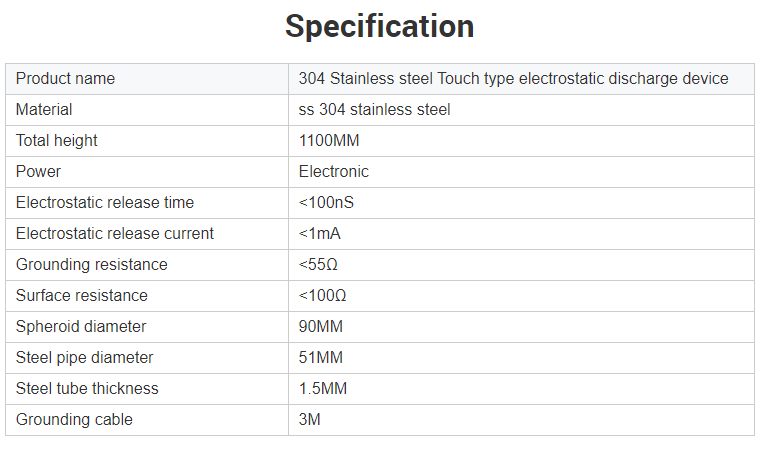
Task: Click the Material row label
Action: [44, 110]
